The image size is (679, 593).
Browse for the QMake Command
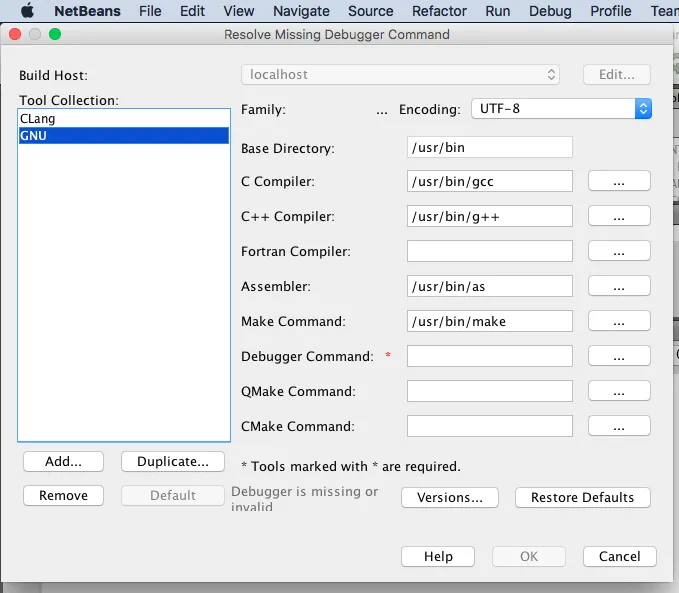click(619, 391)
